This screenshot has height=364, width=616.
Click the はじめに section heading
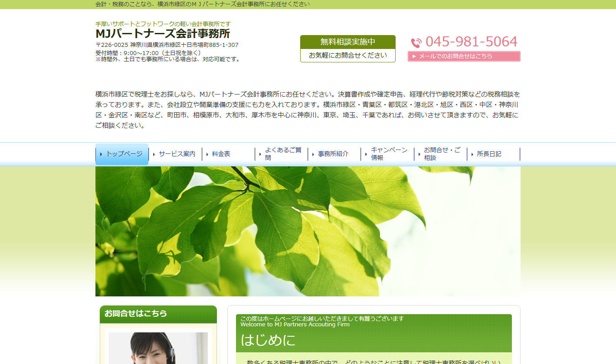(x=268, y=340)
